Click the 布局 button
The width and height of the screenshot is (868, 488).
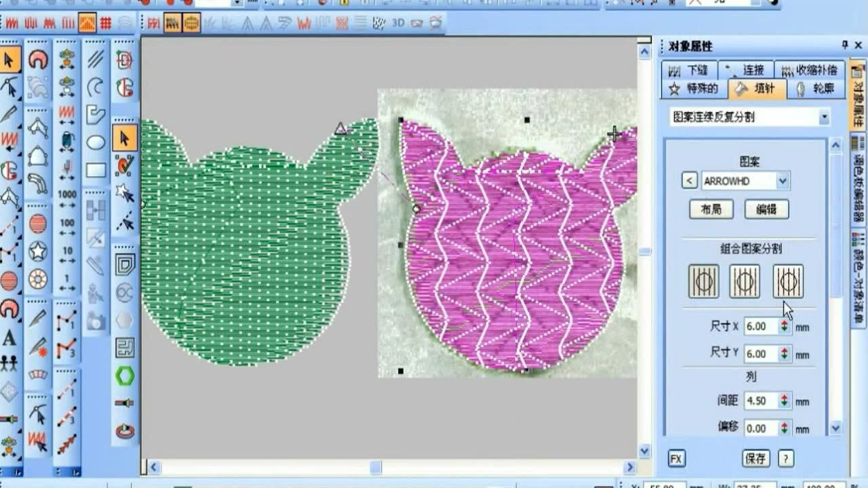click(711, 209)
